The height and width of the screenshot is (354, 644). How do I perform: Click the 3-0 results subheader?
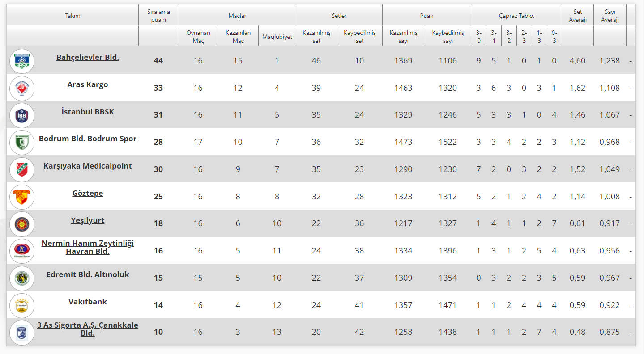[x=478, y=37]
